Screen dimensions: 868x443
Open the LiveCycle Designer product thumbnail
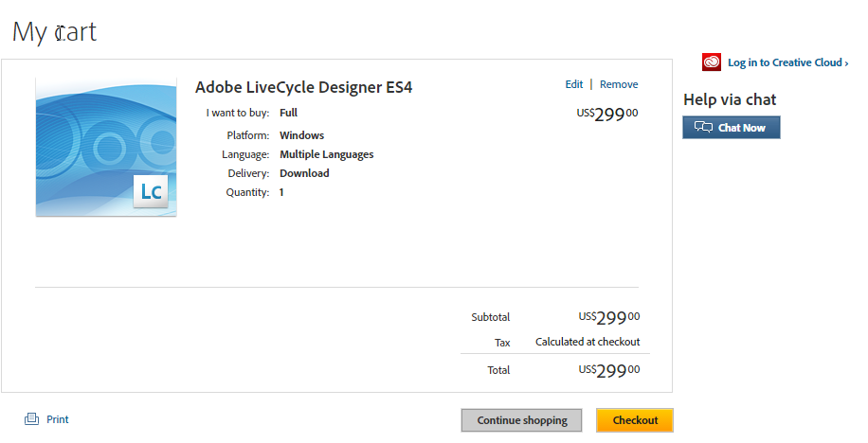pos(106,147)
